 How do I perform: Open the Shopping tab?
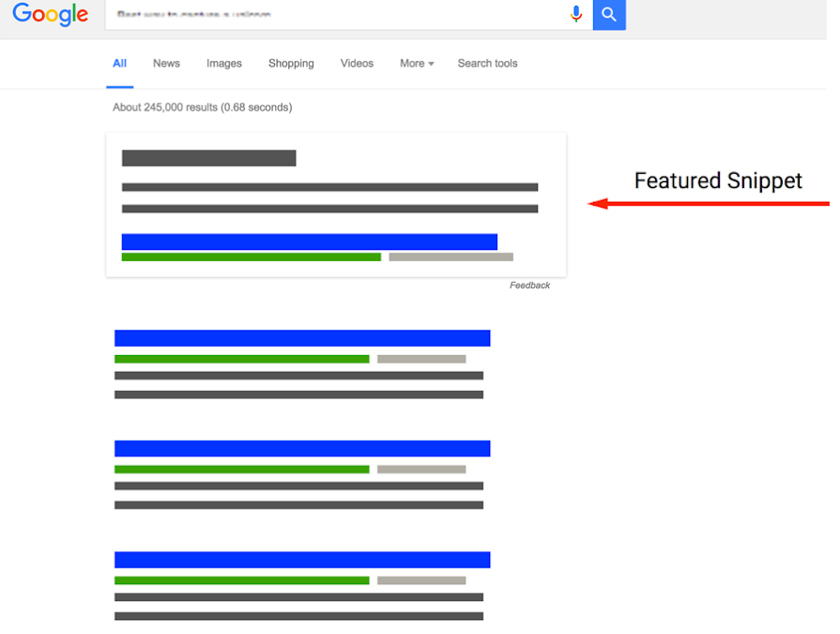pos(291,63)
